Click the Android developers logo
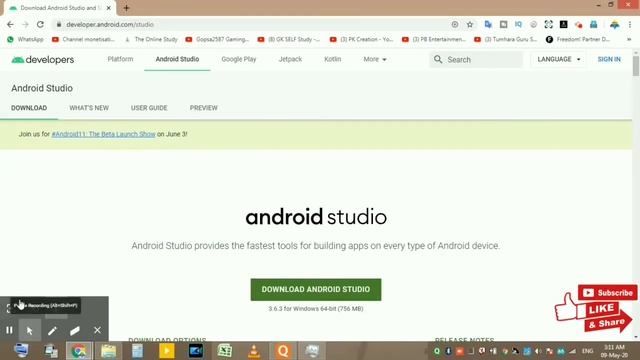The image size is (640, 360). (42, 60)
